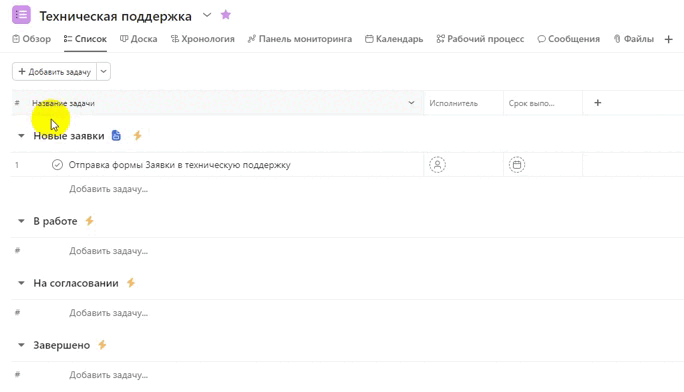684x392 pixels.
Task: Click the Добавить задачу button
Action: (x=55, y=72)
